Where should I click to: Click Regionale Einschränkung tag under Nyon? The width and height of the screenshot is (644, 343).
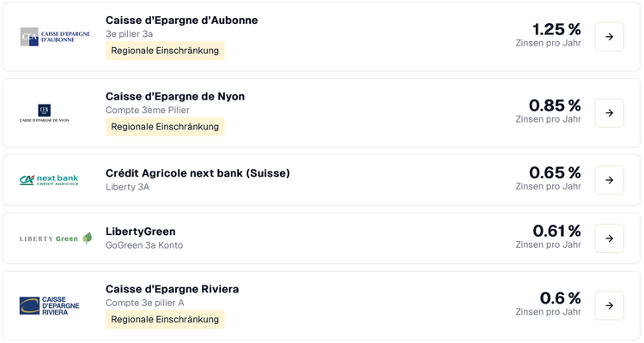pyautogui.click(x=165, y=127)
